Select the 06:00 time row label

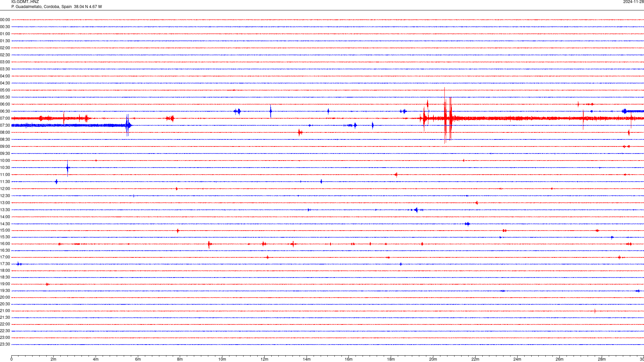pos(5,104)
